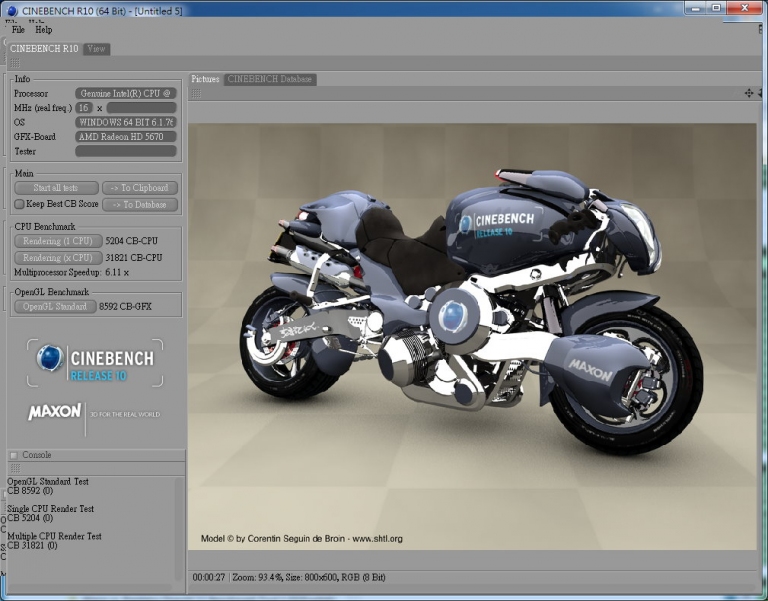This screenshot has width=768, height=601.
Task: Close the CINEBENCH window
Action: point(744,8)
